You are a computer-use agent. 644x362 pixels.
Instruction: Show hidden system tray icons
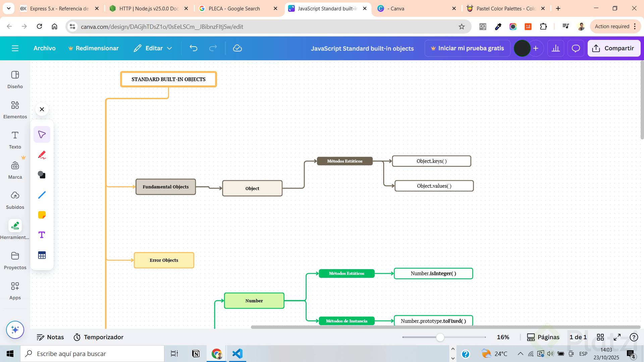520,354
